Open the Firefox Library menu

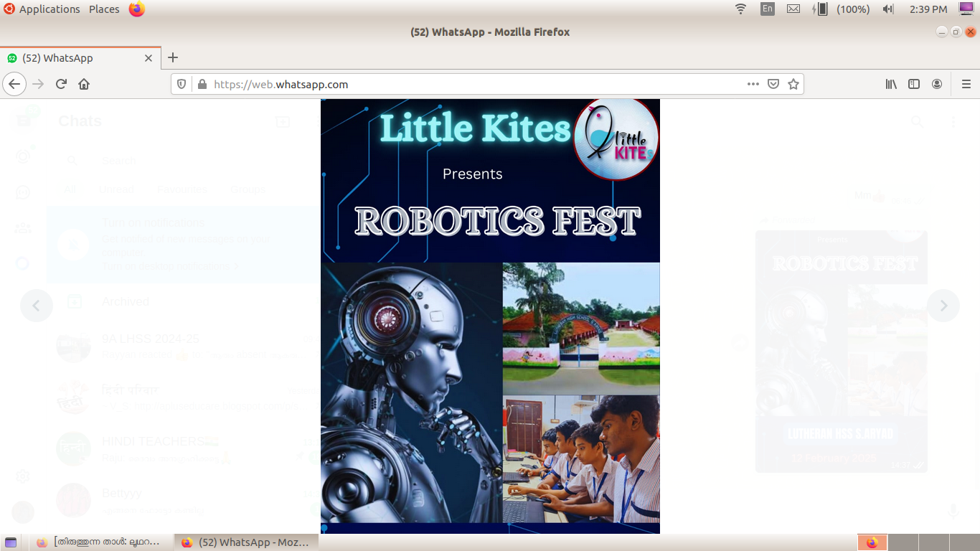click(891, 84)
